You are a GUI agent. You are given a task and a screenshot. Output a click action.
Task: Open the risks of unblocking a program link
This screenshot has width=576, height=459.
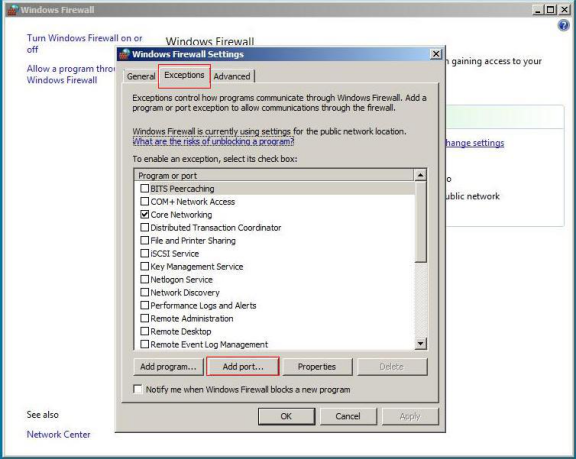[x=213, y=141]
